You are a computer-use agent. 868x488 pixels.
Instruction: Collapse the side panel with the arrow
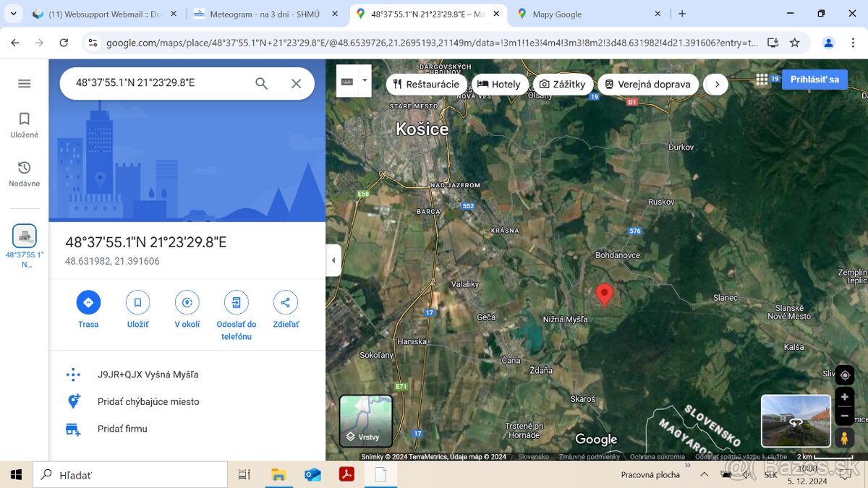333,260
